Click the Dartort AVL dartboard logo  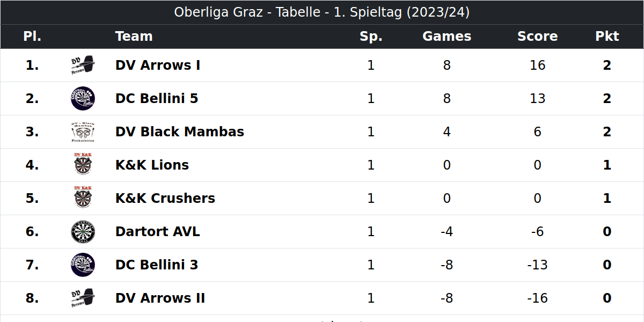point(83,232)
